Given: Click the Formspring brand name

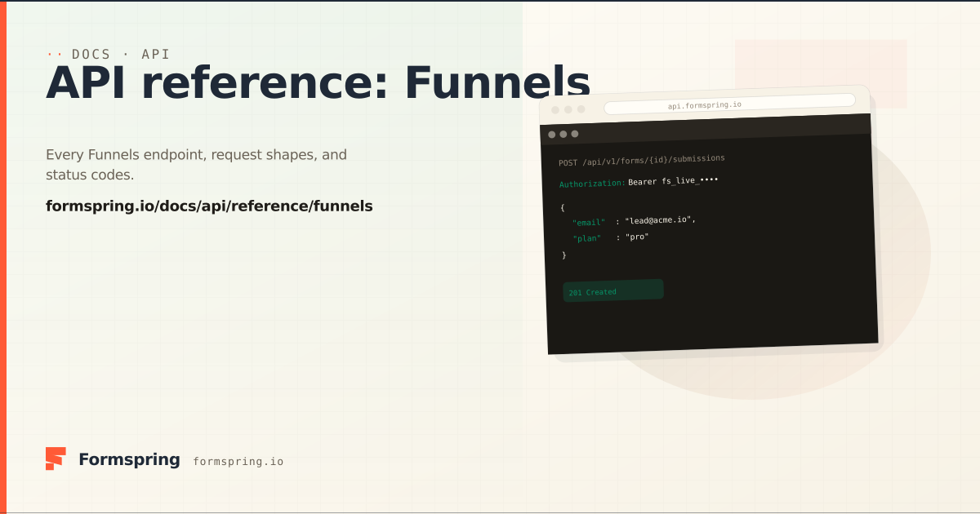Looking at the screenshot, I should [129, 459].
